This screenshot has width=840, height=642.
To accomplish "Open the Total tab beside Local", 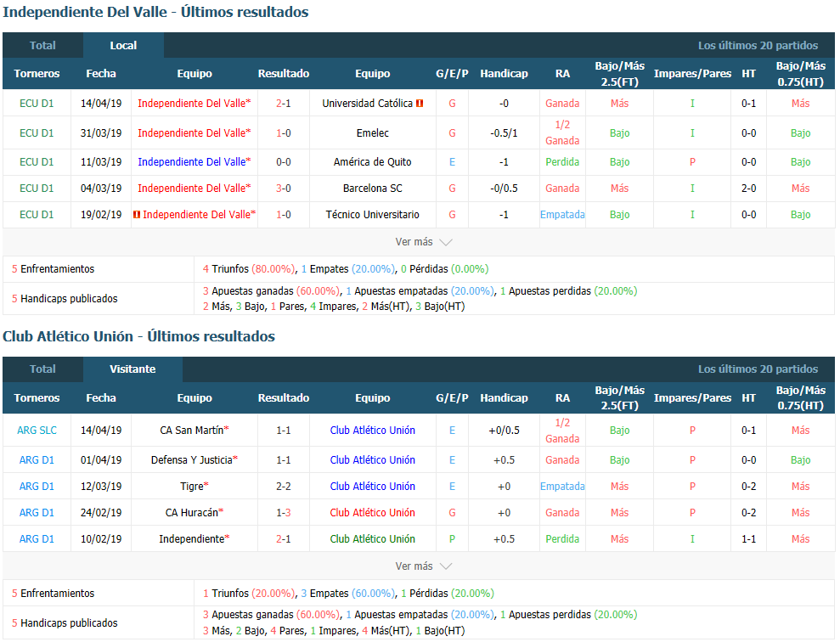I will (42, 46).
